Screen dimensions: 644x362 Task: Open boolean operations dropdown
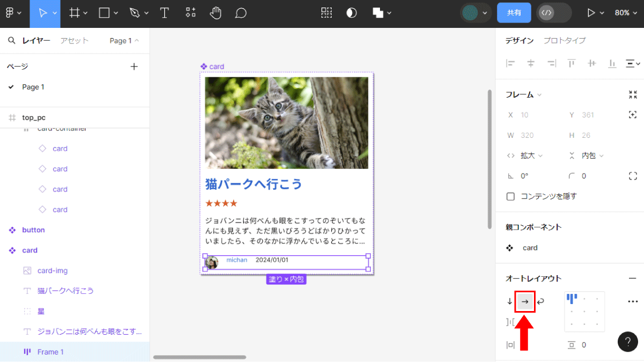click(x=390, y=13)
